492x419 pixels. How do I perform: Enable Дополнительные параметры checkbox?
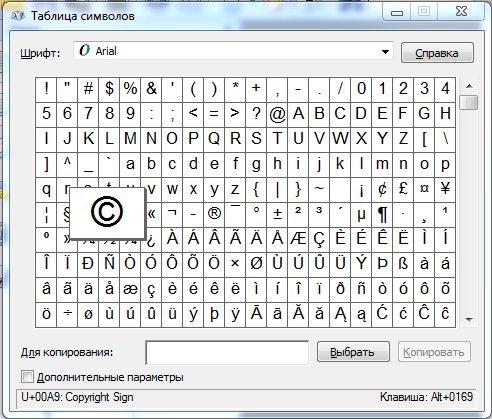point(27,377)
